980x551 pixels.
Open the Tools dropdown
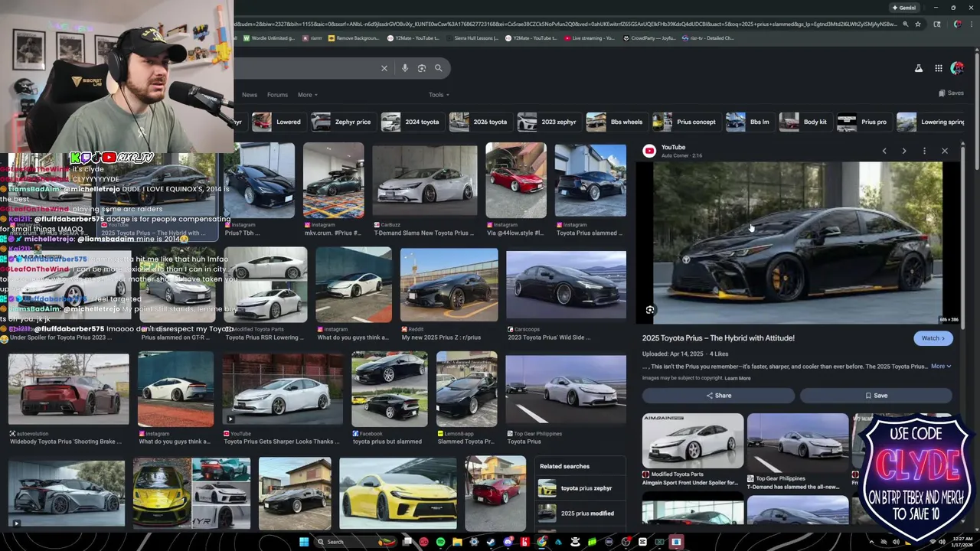[x=439, y=95]
